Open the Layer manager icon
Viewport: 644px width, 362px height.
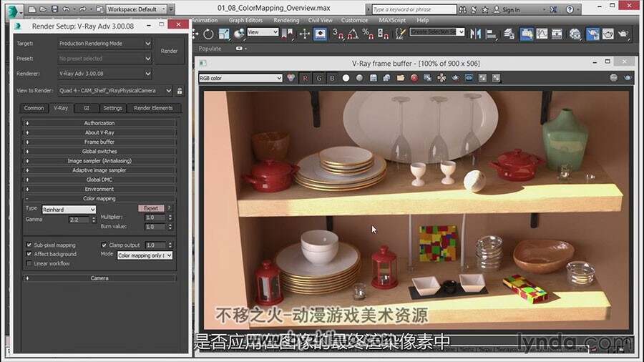tap(509, 34)
